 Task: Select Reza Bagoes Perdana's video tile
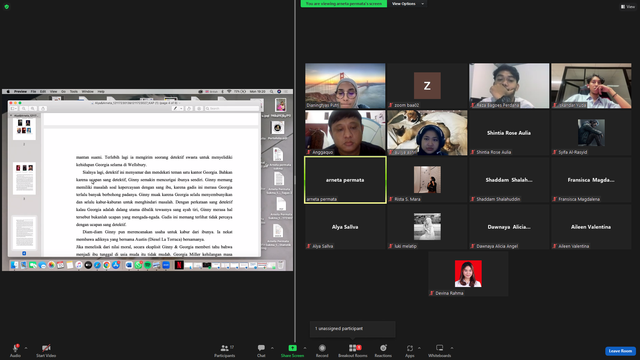[509, 86]
